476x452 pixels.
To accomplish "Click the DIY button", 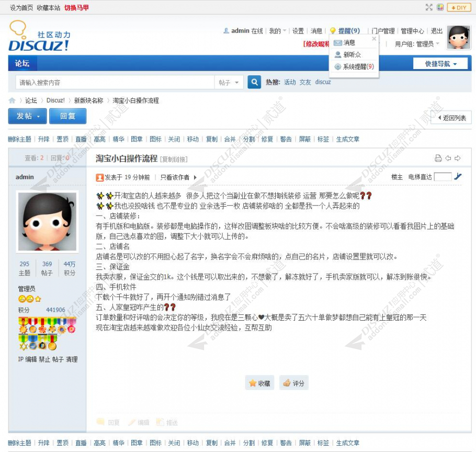I will click(459, 7).
